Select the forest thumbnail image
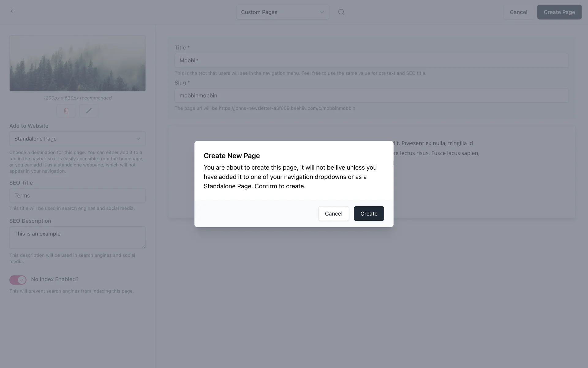The image size is (588, 368). pyautogui.click(x=77, y=63)
